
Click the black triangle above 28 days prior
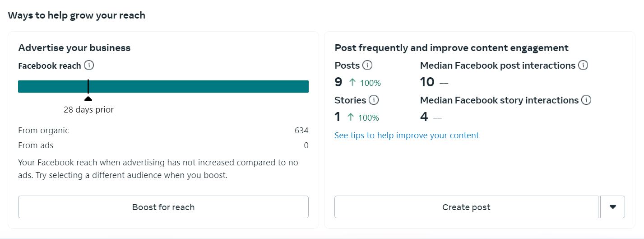(88, 98)
